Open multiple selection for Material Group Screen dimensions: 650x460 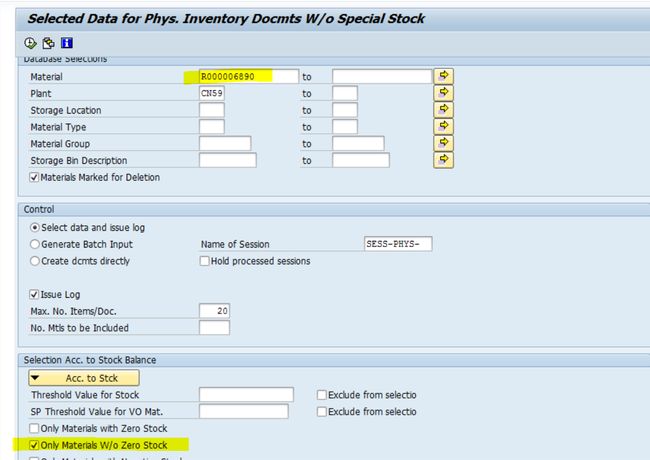click(444, 143)
